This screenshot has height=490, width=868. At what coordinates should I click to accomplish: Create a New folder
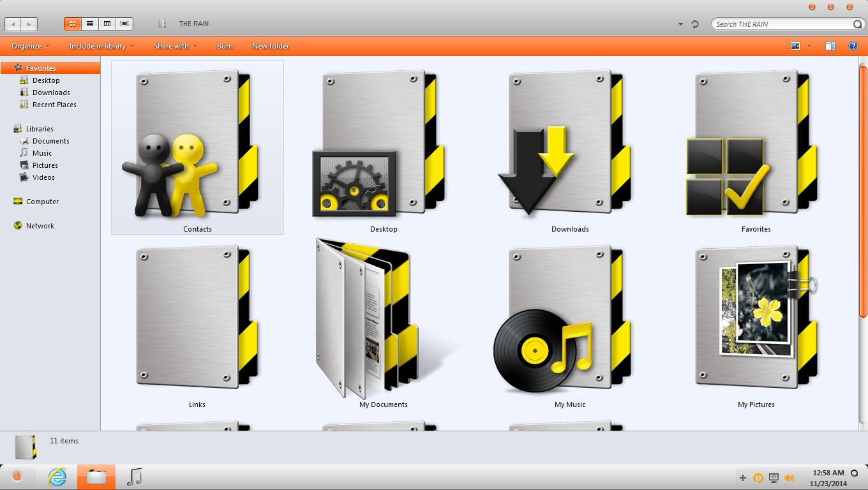[271, 46]
